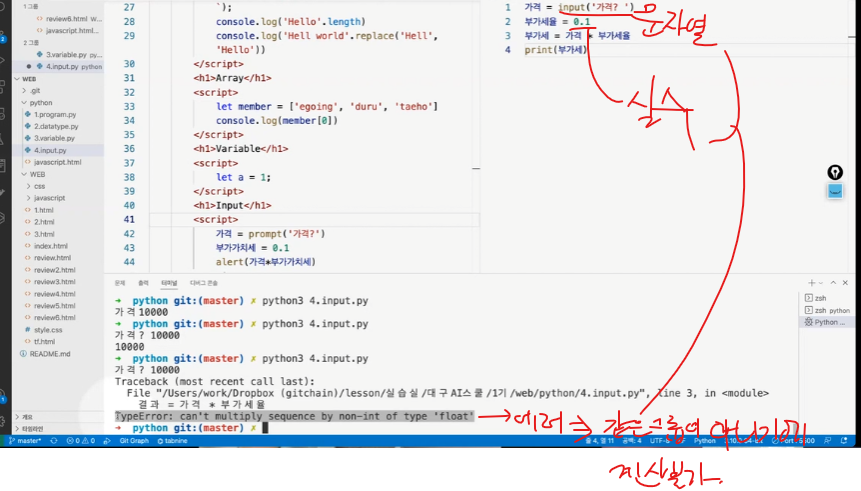Switch to the 문제 panel tab

pyautogui.click(x=120, y=283)
